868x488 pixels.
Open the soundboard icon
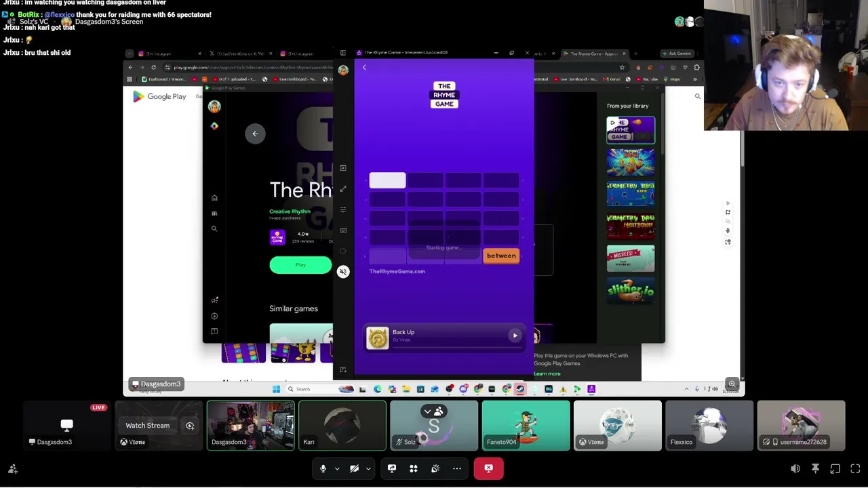(435, 468)
